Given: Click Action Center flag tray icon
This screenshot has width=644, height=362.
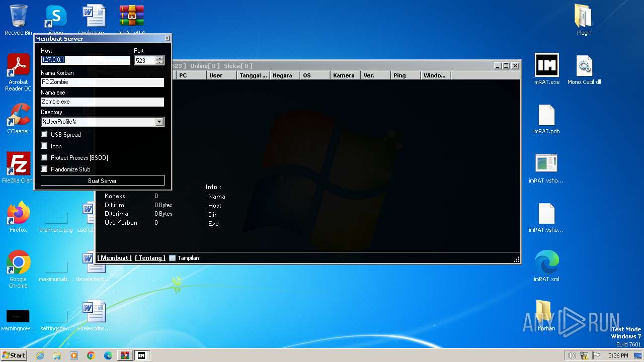Looking at the screenshot, I should [596, 355].
